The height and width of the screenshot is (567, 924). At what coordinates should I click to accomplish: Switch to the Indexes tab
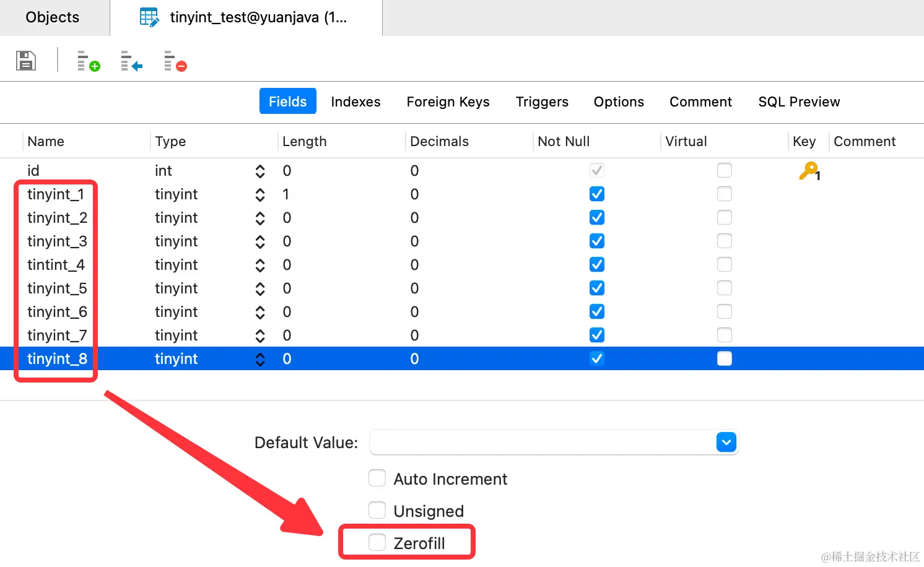pos(355,102)
